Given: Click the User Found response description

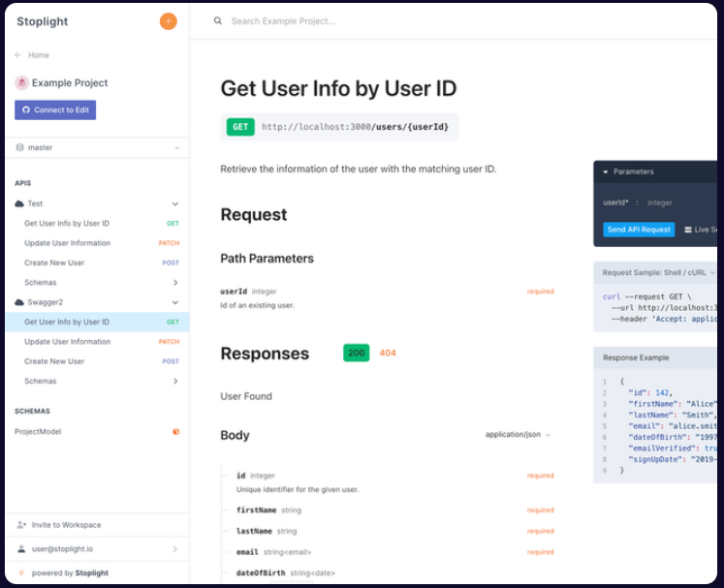Looking at the screenshot, I should 246,396.
